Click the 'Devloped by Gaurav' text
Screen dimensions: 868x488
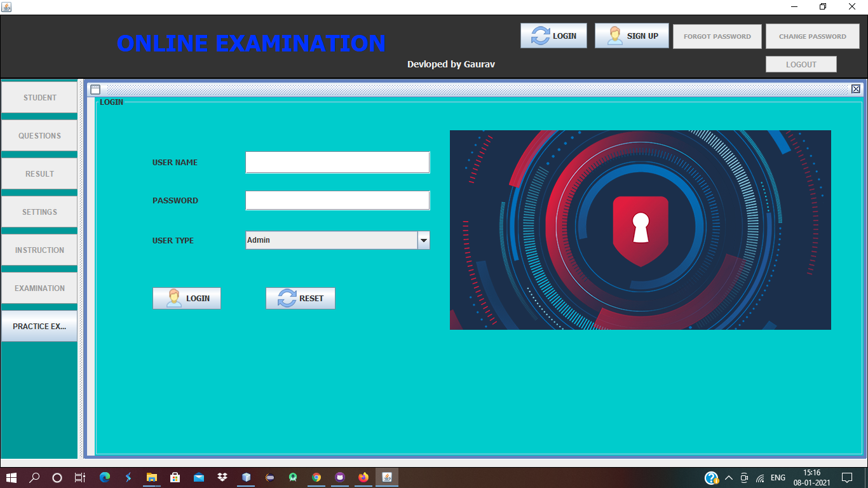click(x=451, y=64)
